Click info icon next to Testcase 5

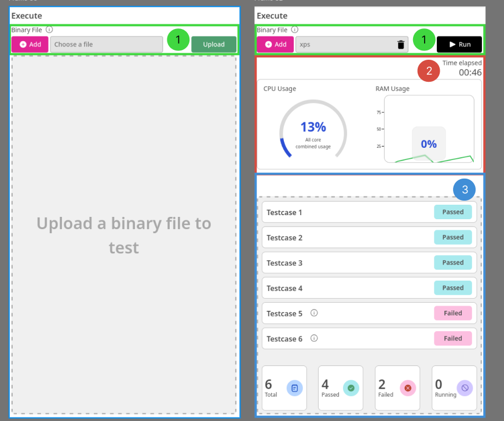coord(314,313)
